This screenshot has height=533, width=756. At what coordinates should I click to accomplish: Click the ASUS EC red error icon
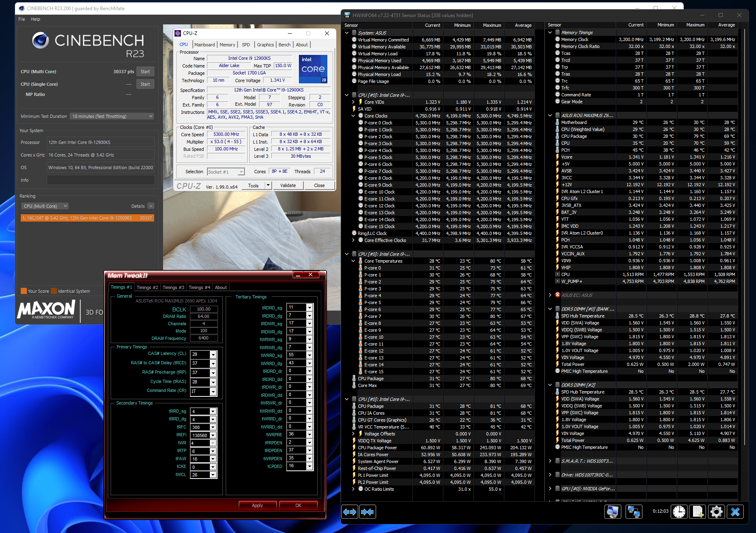click(558, 295)
